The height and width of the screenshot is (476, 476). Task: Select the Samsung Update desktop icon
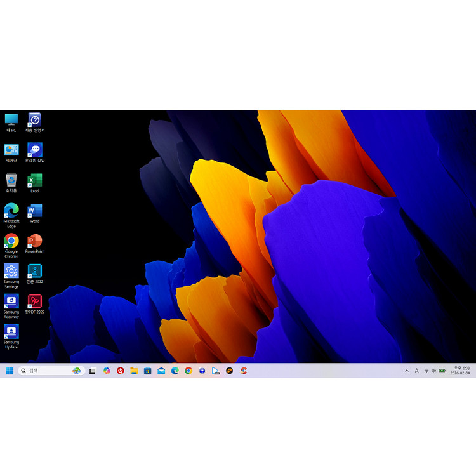[x=11, y=332]
